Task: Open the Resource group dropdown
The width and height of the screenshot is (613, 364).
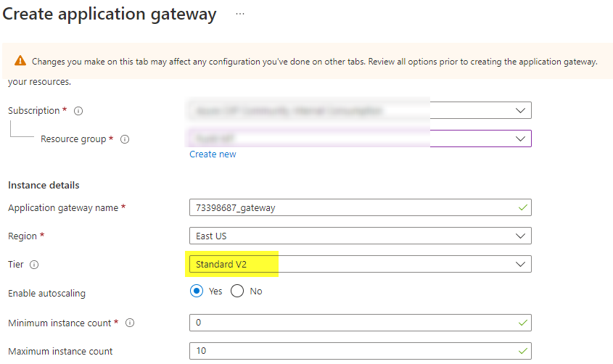Action: tap(519, 138)
